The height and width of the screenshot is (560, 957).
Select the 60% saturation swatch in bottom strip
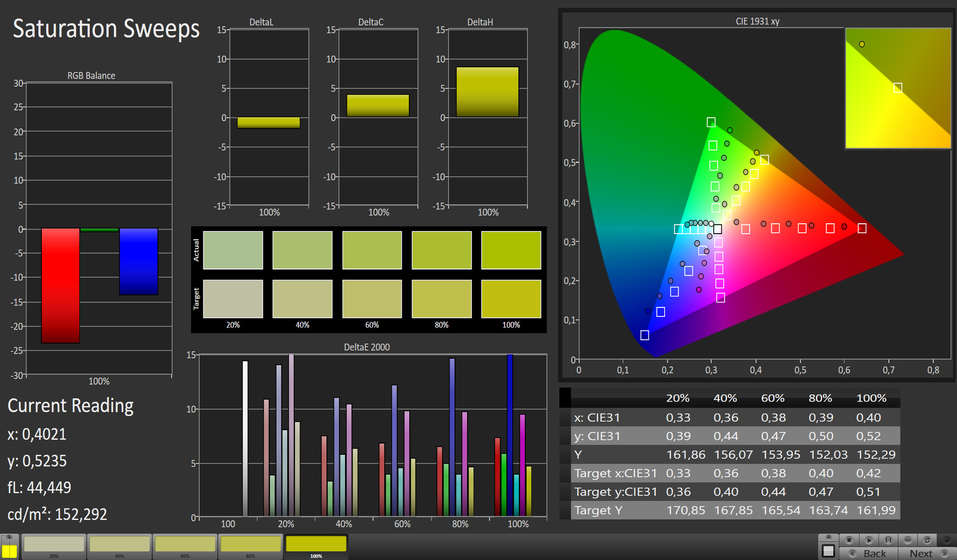pos(185,544)
